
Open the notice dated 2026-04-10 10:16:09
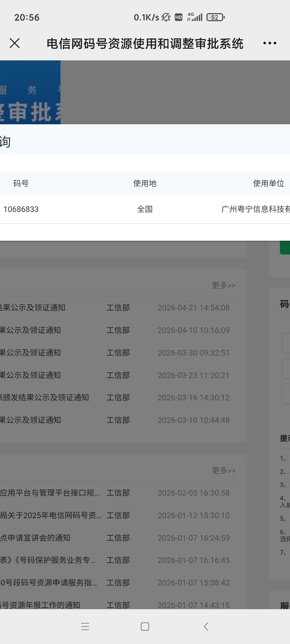31,330
